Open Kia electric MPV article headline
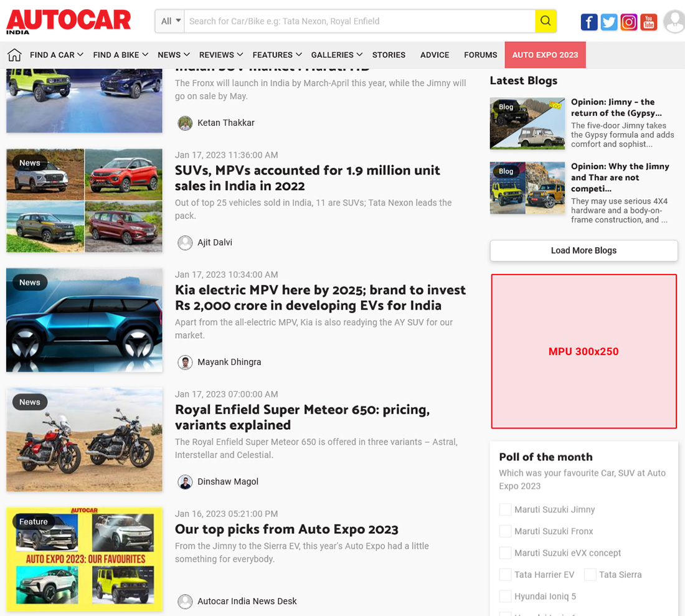 pos(320,298)
